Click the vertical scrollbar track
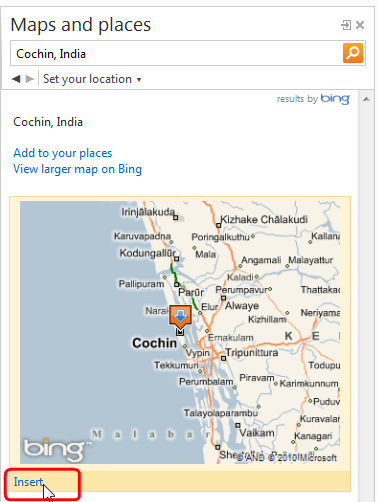The width and height of the screenshot is (377, 502). pyautogui.click(x=366, y=300)
